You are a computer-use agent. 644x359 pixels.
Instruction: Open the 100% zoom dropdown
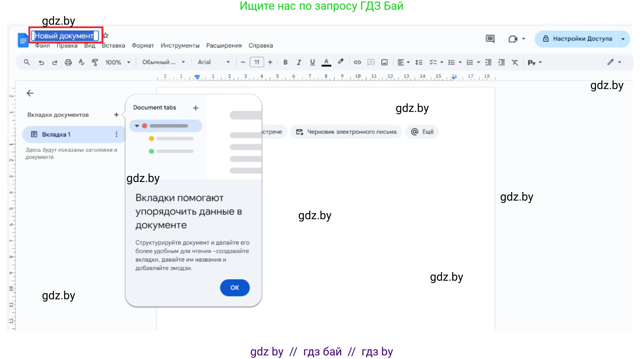pyautogui.click(x=117, y=62)
